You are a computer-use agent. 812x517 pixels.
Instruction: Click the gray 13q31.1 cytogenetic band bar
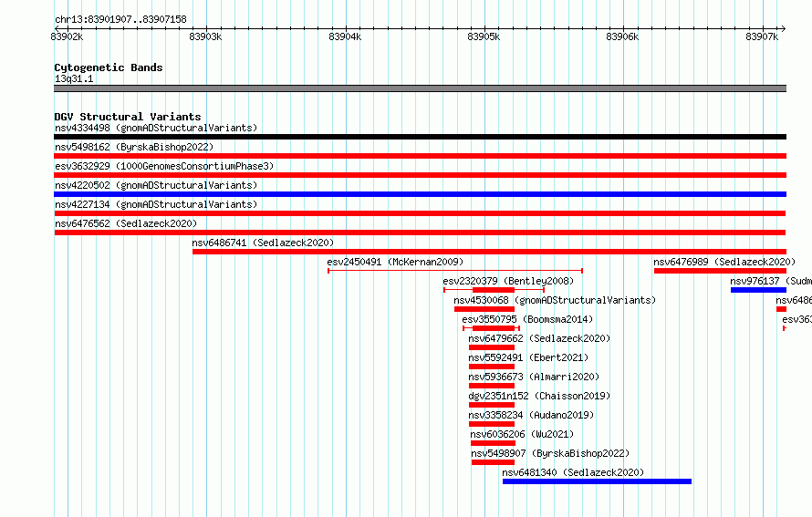point(420,88)
